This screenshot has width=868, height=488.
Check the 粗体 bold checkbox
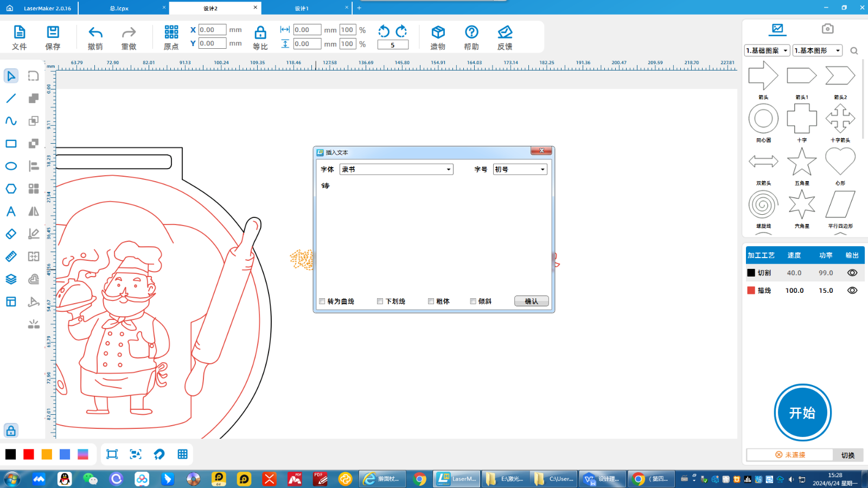(x=431, y=301)
